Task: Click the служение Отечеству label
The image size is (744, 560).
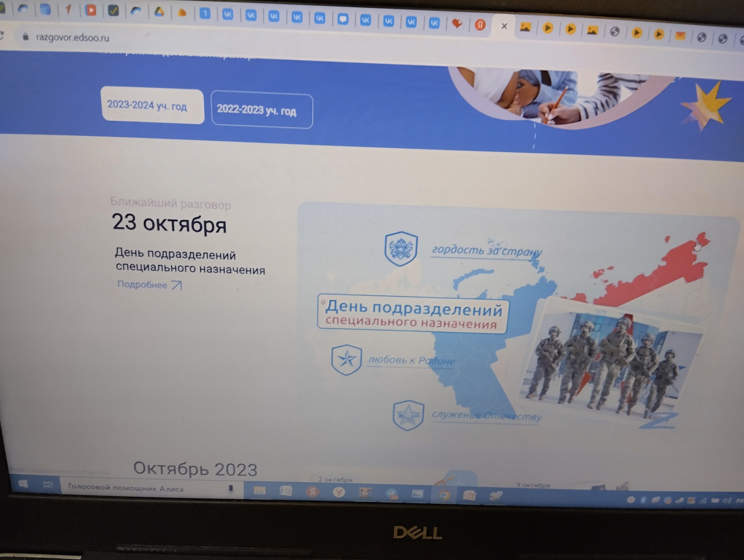Action: [x=487, y=416]
